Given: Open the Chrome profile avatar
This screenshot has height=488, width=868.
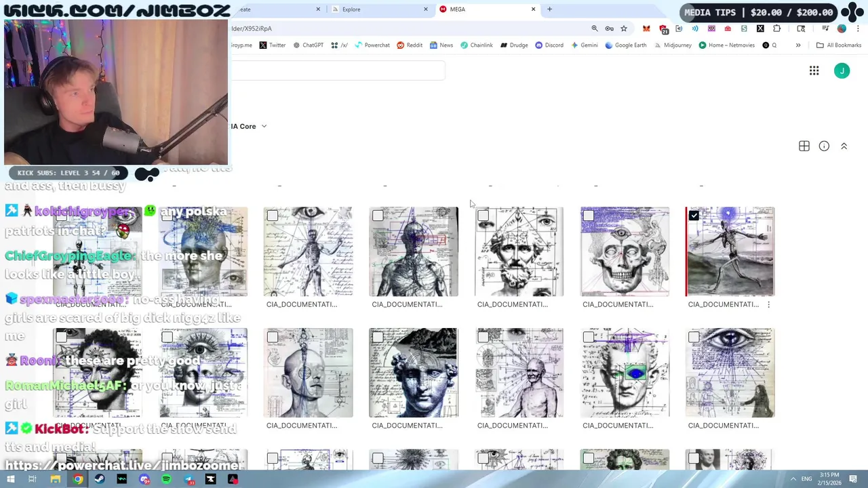Looking at the screenshot, I should coord(842,28).
